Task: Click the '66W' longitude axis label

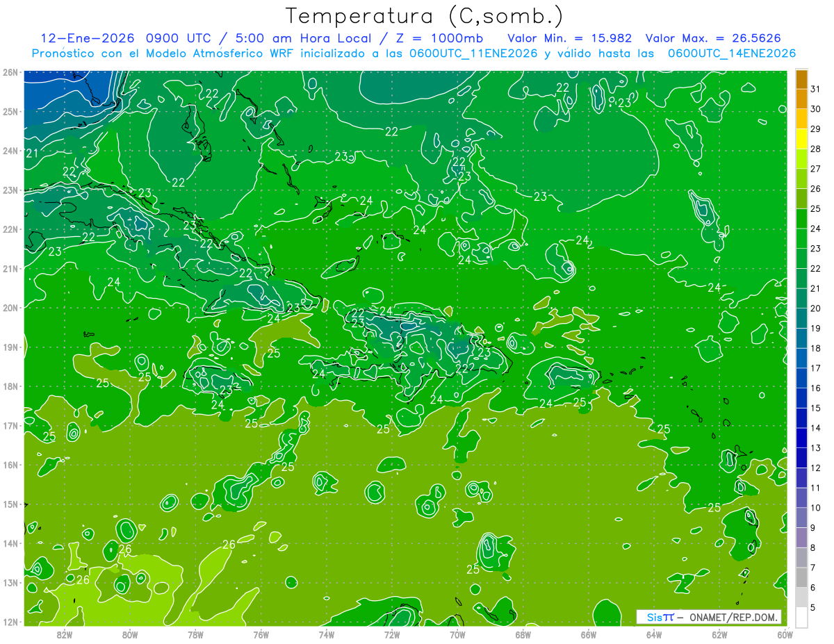Action: (x=589, y=634)
